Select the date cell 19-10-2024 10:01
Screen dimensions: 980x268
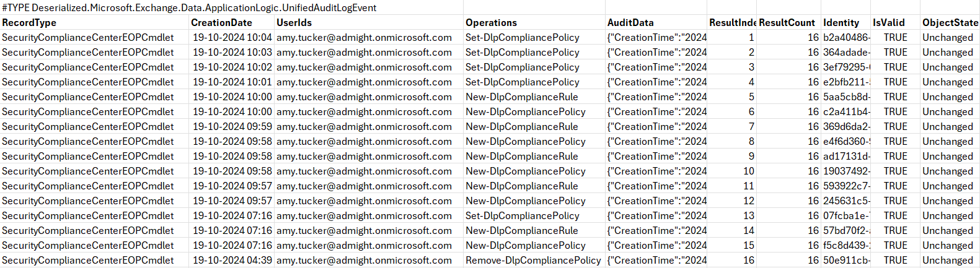point(232,82)
